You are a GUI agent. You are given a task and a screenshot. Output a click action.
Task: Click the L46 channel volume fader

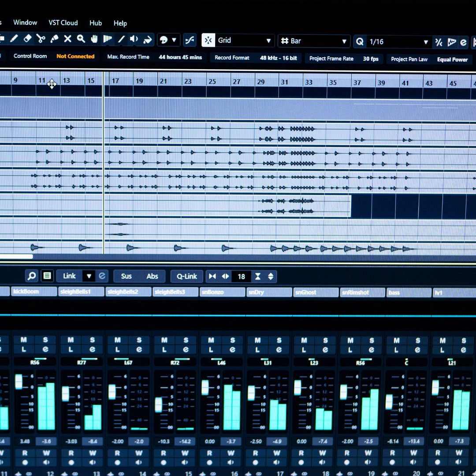tap(205, 388)
